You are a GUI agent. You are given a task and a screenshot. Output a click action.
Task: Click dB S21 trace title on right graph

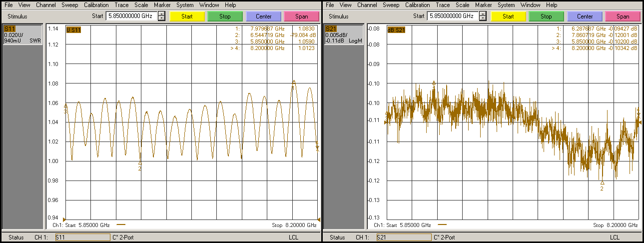tap(397, 29)
